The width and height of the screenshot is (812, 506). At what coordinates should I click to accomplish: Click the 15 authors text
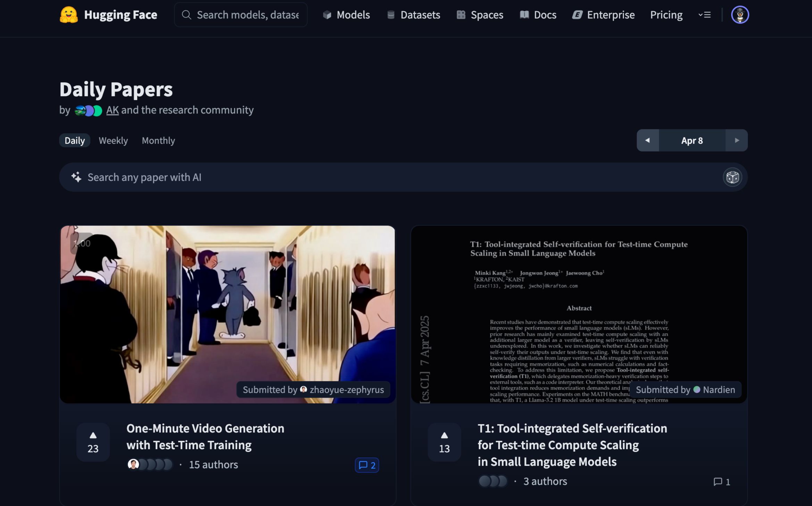[214, 465]
